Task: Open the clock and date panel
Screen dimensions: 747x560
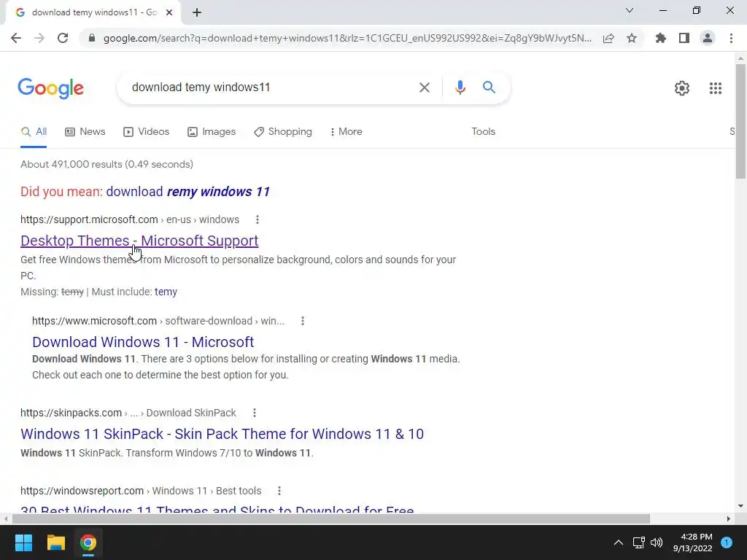Action: [693, 542]
